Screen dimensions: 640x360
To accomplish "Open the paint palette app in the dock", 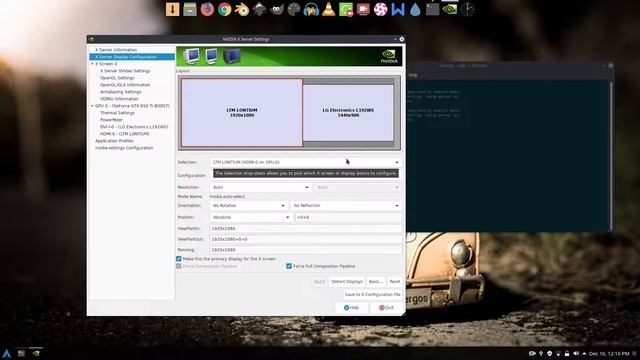I will tap(294, 9).
